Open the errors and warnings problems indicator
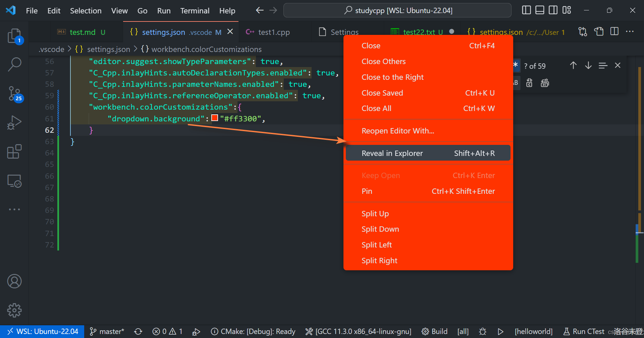Viewport: 644px width, 338px height. (x=167, y=332)
